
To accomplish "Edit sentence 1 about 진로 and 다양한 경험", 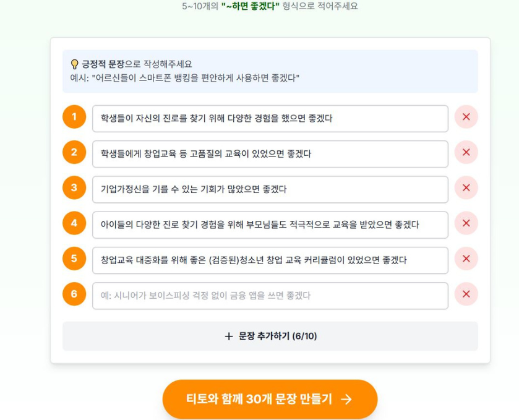I will [270, 118].
